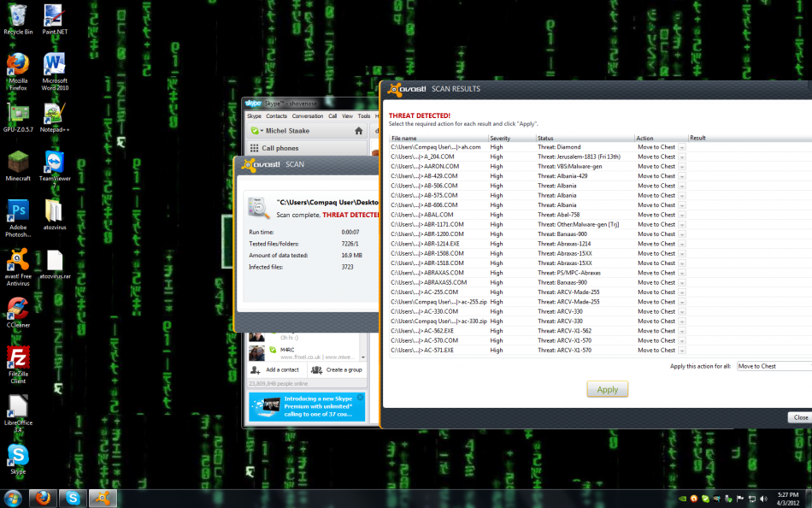Select the GPU-Z desktop icon

coord(18,117)
